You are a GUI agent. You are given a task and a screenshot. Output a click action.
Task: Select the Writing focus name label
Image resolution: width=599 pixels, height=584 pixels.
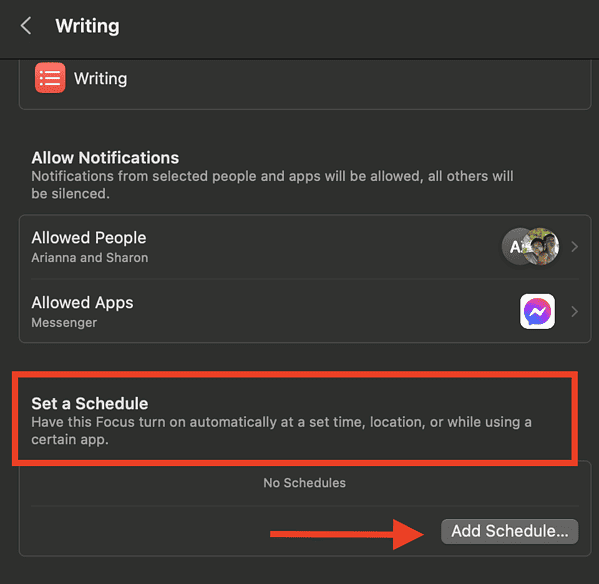pos(100,79)
